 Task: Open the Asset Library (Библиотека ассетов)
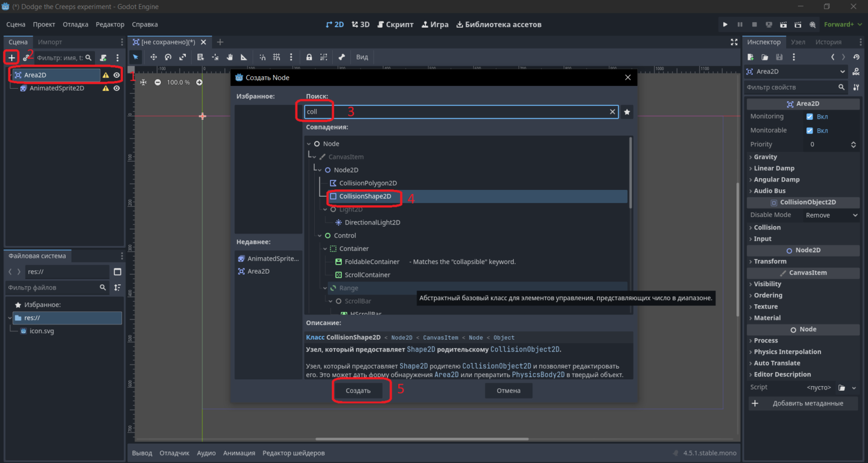[x=499, y=24]
